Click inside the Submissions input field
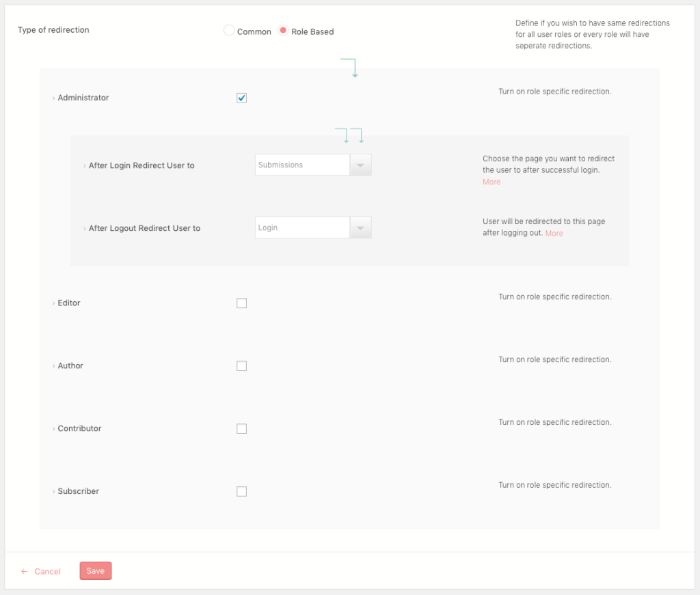 [x=301, y=165]
